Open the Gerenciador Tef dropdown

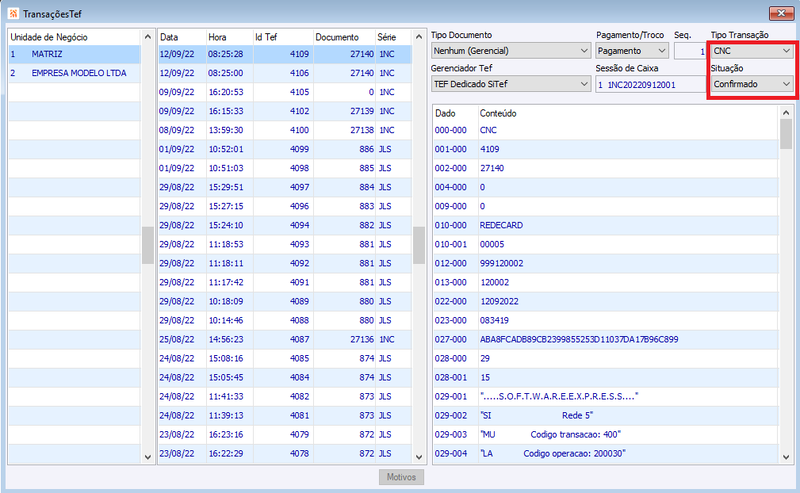[511, 84]
